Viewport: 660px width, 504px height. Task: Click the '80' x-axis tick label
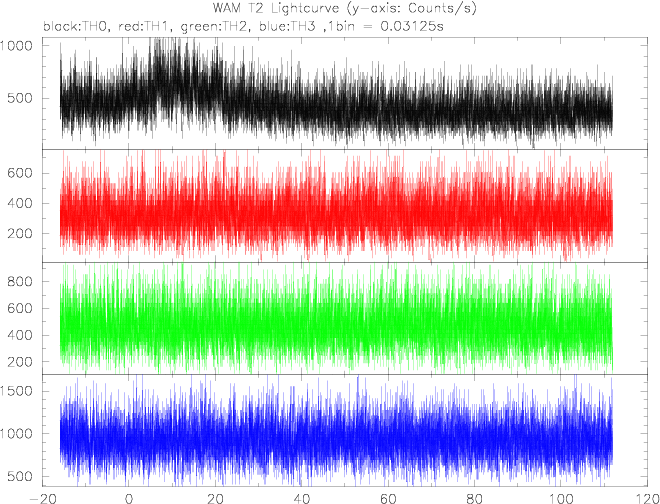(x=474, y=498)
